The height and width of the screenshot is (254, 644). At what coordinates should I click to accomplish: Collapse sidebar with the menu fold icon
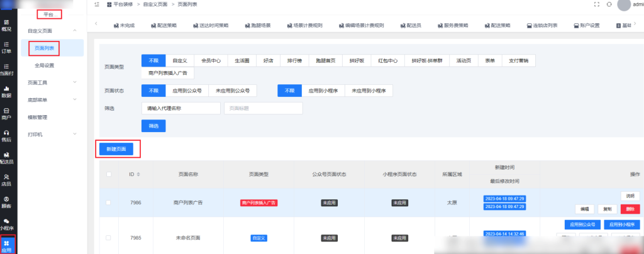tap(96, 4)
